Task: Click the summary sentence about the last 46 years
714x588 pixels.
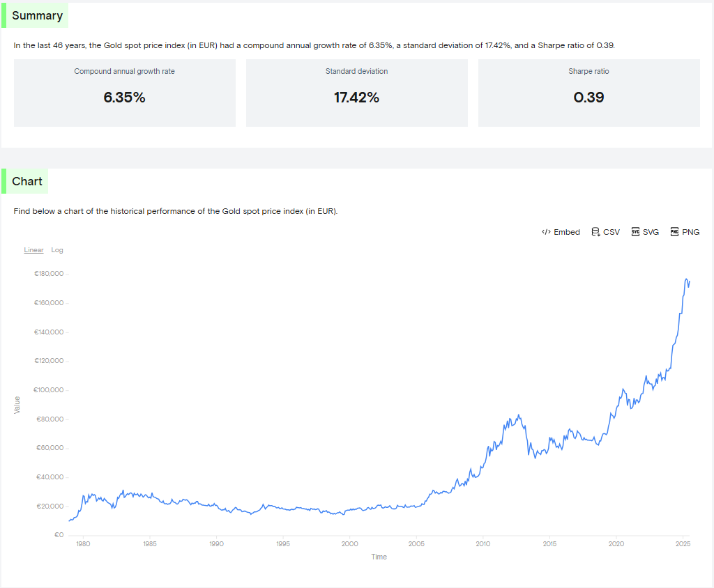Action: (x=314, y=45)
